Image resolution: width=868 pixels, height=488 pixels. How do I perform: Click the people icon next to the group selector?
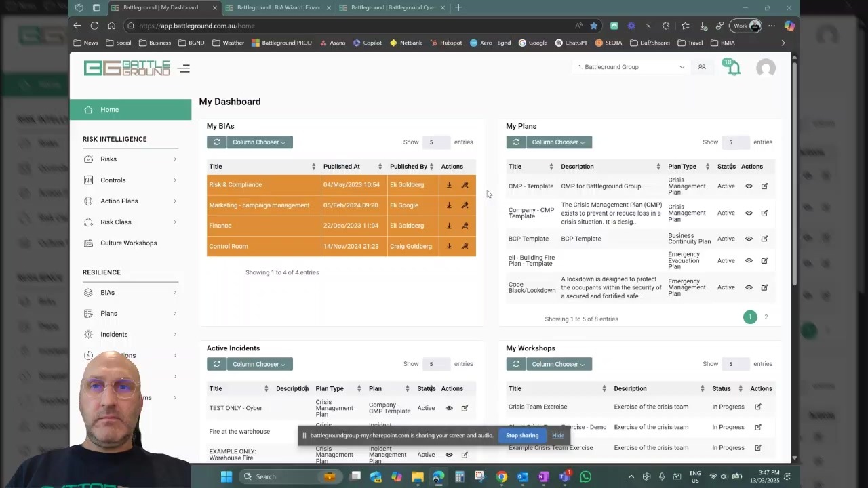coord(702,66)
